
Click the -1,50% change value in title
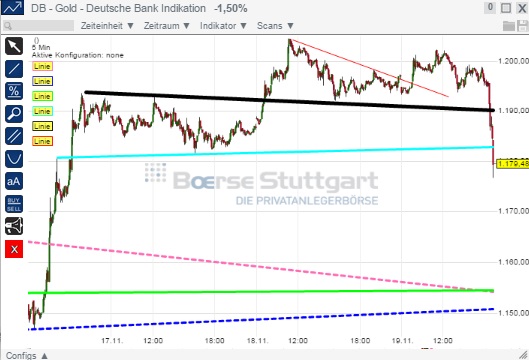pyautogui.click(x=231, y=8)
